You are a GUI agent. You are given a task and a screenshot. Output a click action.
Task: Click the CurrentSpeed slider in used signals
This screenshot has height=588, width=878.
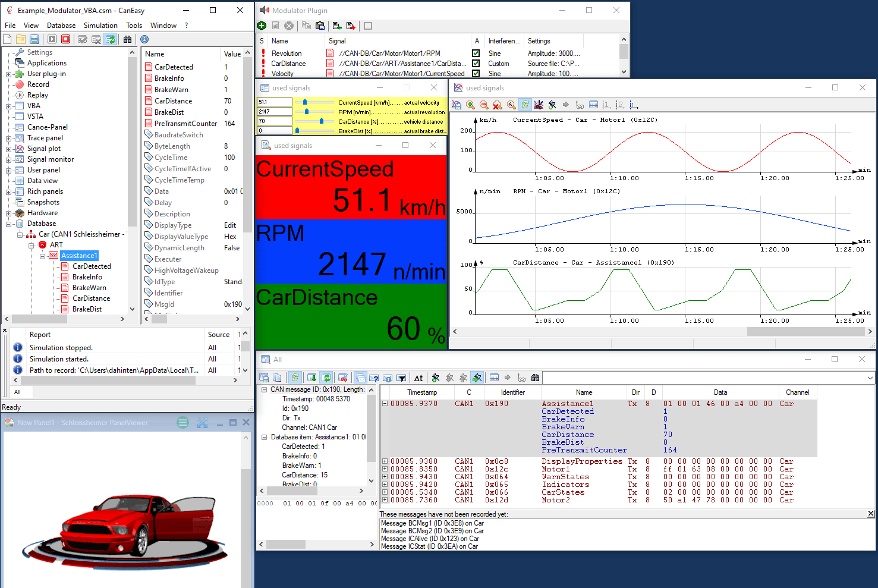tap(305, 102)
